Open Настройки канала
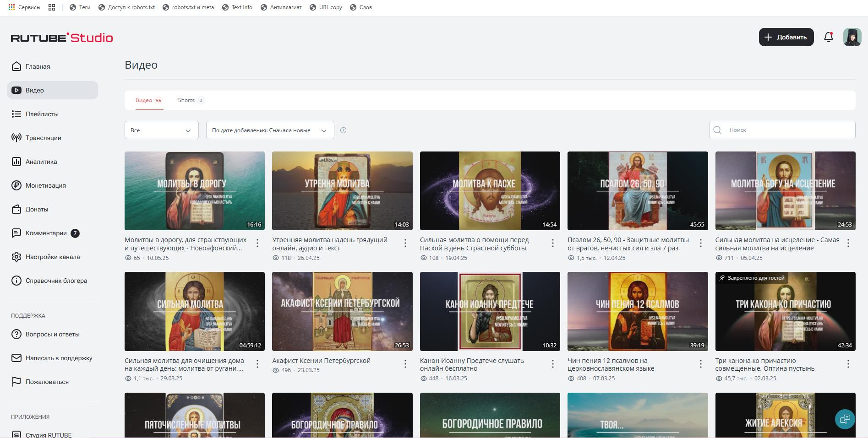The height and width of the screenshot is (438, 868). 53,257
